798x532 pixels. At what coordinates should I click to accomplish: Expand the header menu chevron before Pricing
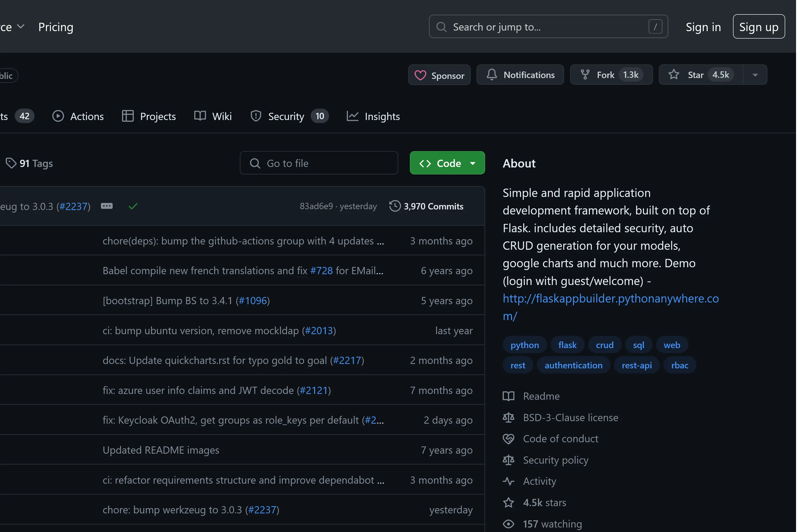21,26
